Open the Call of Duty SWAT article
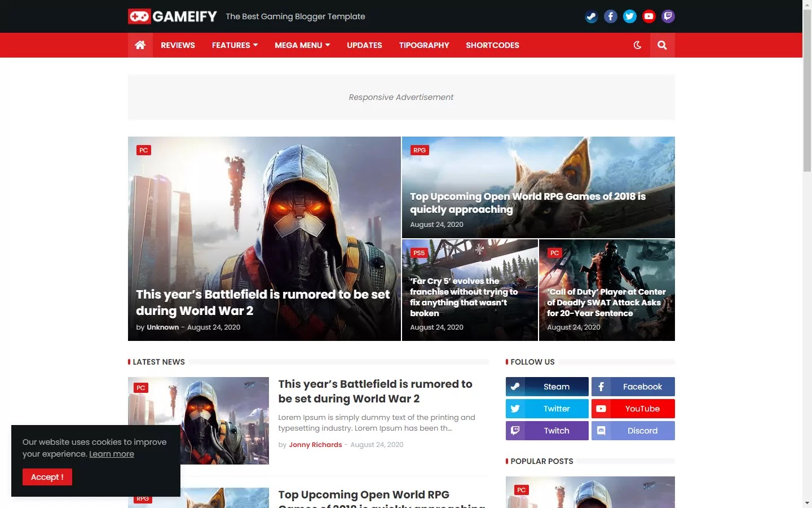 [606, 303]
